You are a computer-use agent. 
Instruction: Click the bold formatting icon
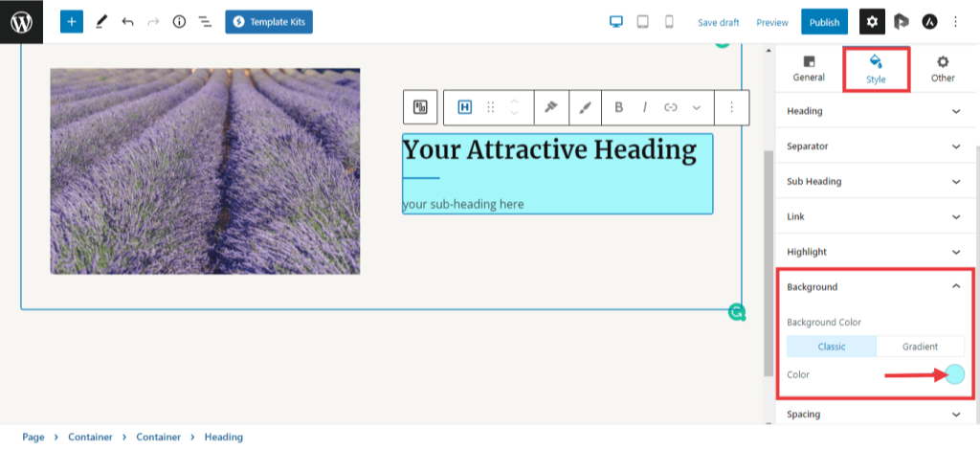pos(619,107)
